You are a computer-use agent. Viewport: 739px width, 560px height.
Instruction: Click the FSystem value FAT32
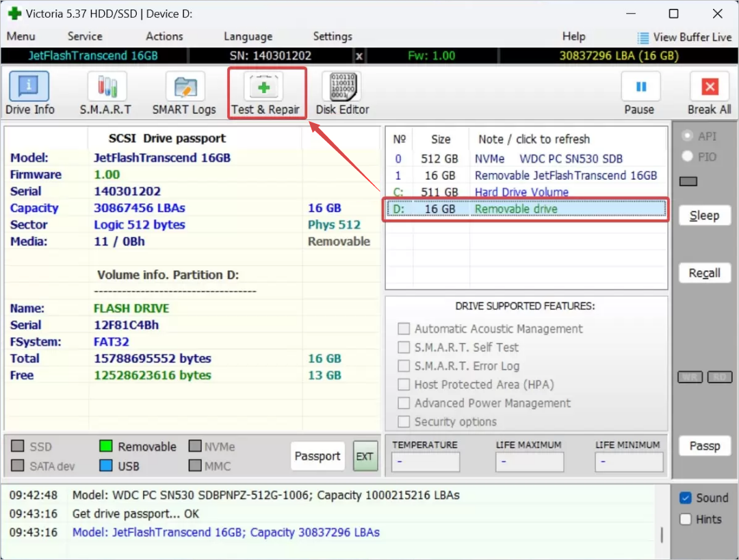click(x=112, y=341)
